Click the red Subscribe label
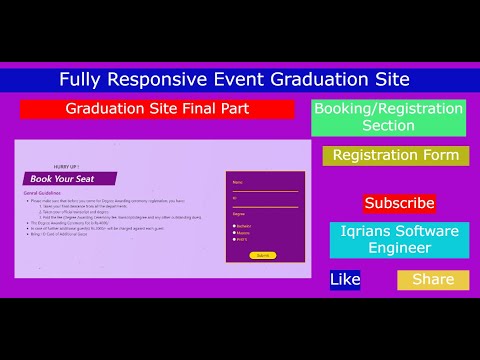 point(399,203)
